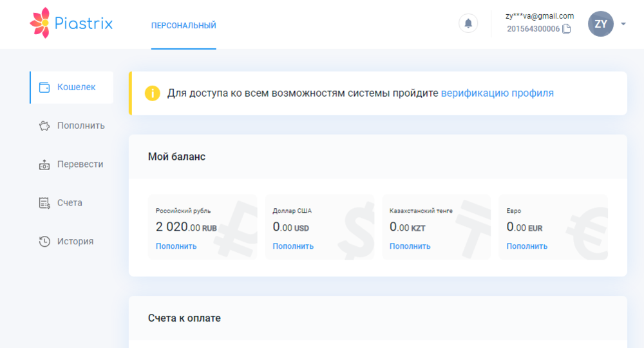Follow the верификацию профиля link

497,93
